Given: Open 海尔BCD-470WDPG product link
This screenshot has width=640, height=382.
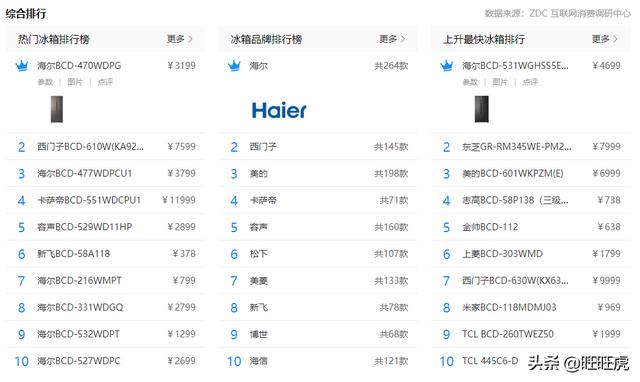Looking at the screenshot, I should coord(79,66).
